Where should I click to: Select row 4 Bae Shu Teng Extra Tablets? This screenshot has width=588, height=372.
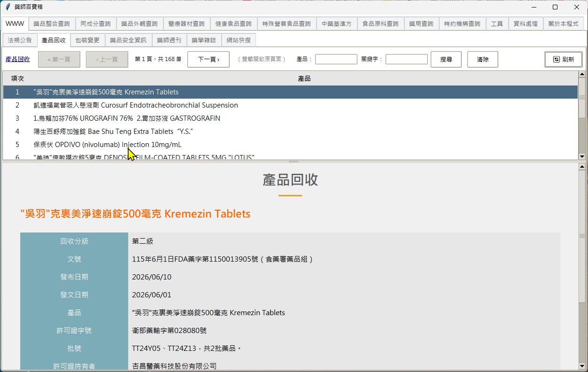290,132
